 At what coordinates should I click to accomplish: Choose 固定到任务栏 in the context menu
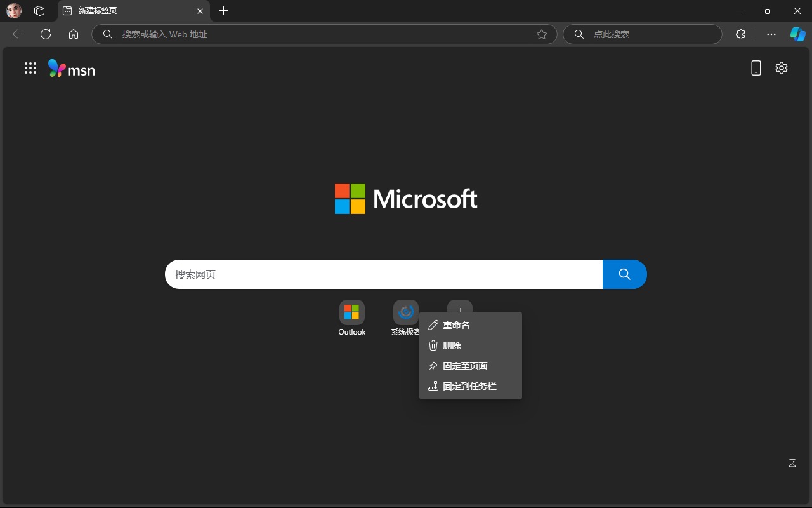coord(471,386)
